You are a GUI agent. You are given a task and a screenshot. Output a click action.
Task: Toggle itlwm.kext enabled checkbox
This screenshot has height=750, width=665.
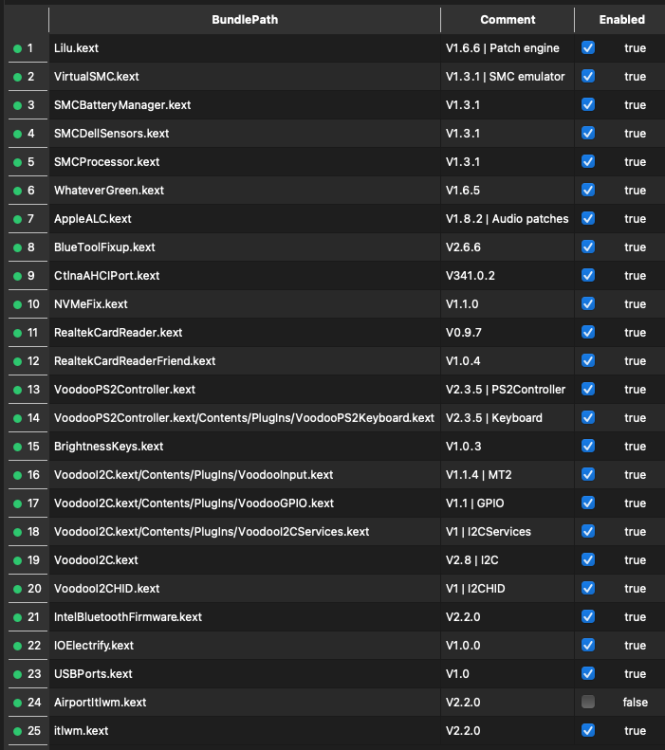(588, 730)
